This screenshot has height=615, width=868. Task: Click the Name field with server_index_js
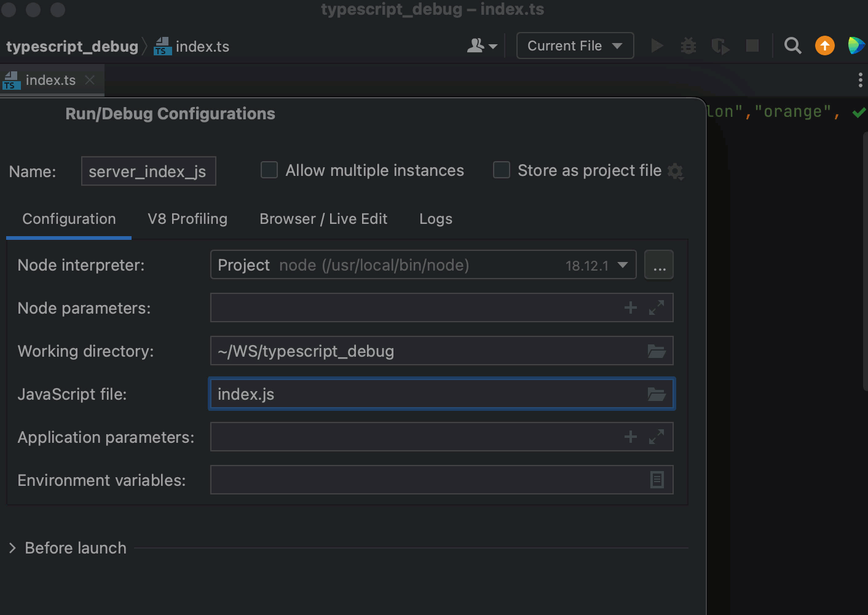click(x=148, y=172)
